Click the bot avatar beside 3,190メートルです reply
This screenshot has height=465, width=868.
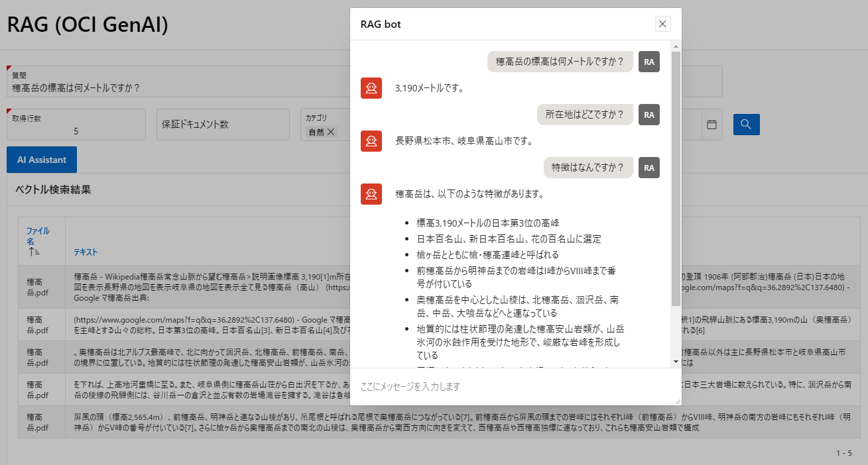371,87
